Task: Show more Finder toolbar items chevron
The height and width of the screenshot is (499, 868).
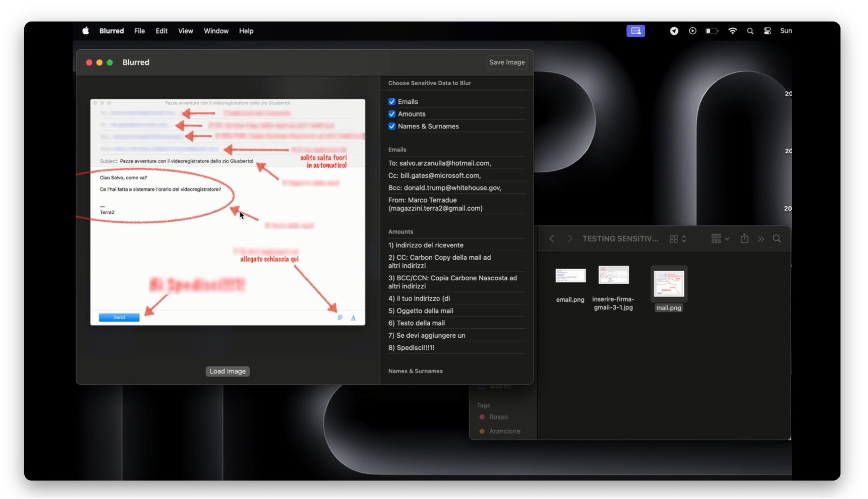Action: [761, 239]
